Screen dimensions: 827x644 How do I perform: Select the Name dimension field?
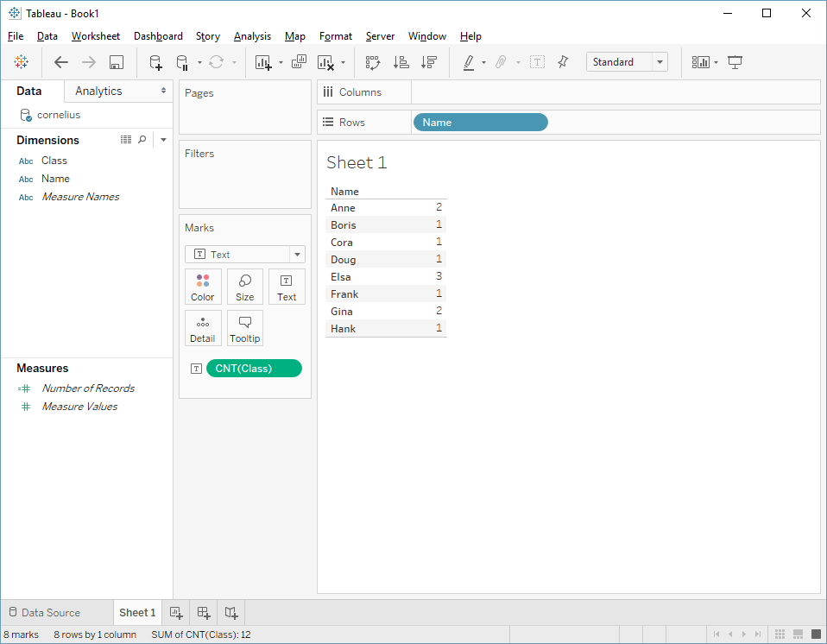click(x=55, y=179)
